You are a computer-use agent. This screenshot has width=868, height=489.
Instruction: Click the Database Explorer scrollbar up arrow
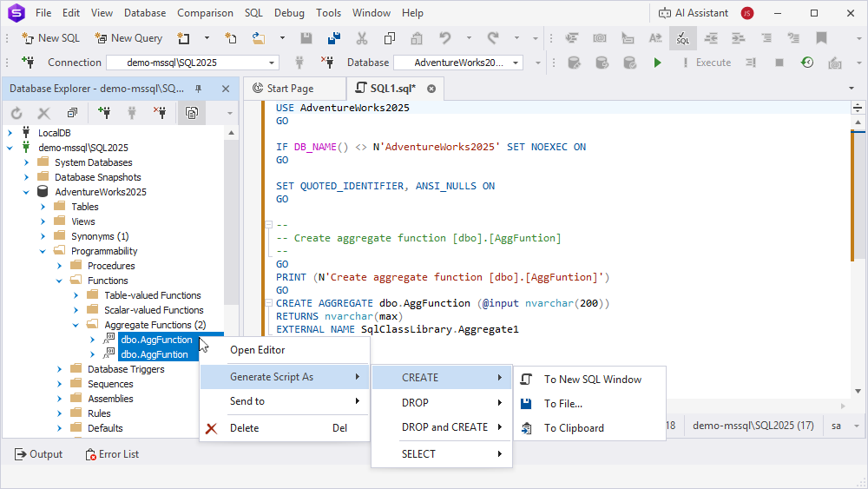click(x=232, y=133)
